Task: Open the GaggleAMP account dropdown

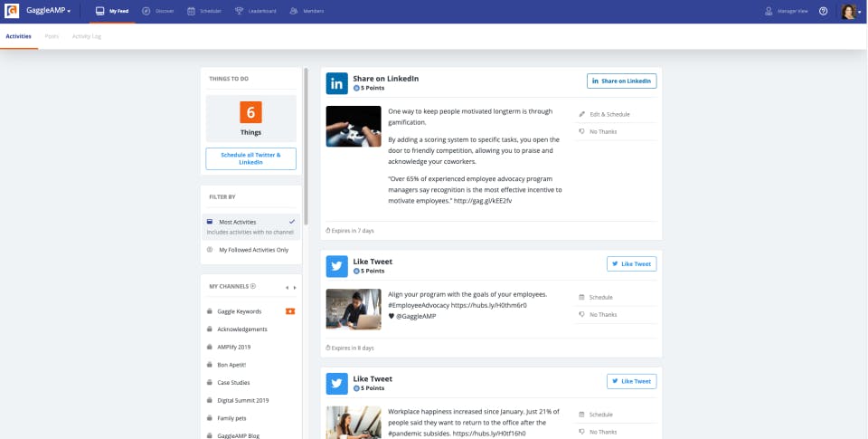Action: coord(49,11)
